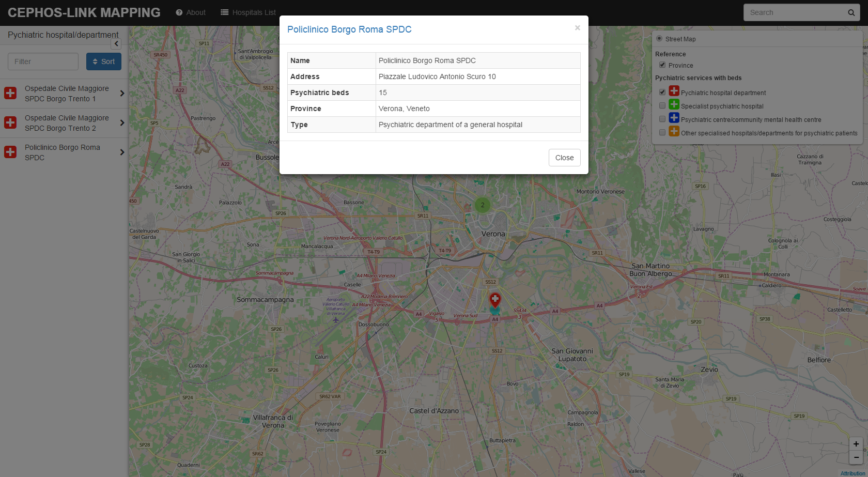Click the Filter input field
This screenshot has width=868, height=477.
pyautogui.click(x=43, y=61)
